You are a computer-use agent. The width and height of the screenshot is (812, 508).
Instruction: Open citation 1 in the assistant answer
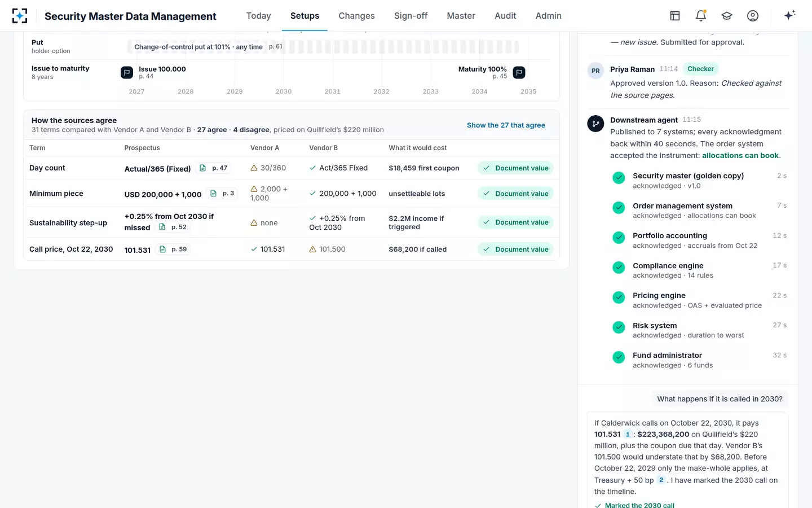628,435
